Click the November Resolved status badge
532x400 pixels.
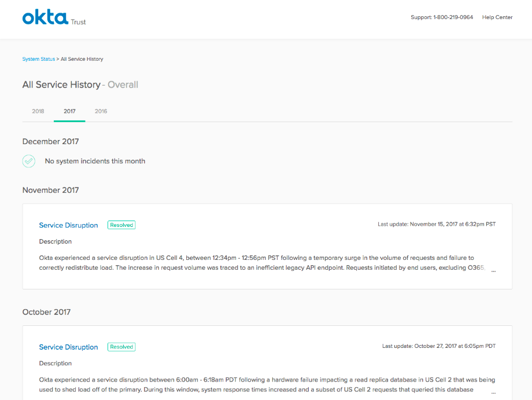point(121,225)
